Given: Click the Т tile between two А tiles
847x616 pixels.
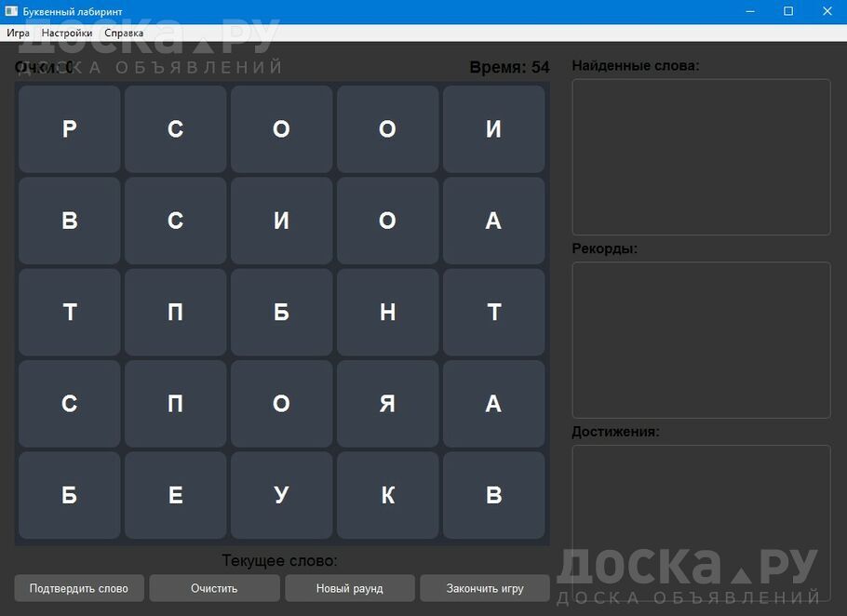Looking at the screenshot, I should (x=493, y=313).
